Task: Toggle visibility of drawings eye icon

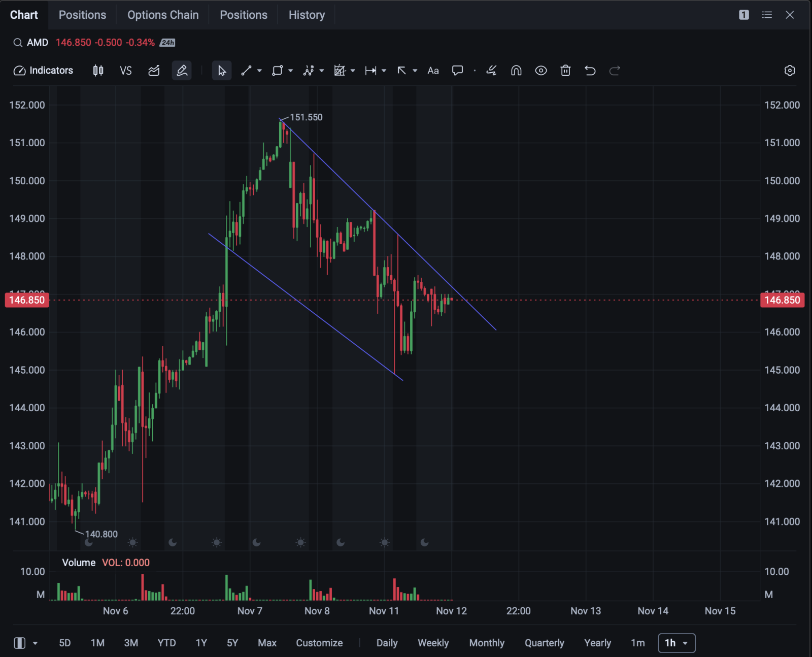Action: click(541, 71)
